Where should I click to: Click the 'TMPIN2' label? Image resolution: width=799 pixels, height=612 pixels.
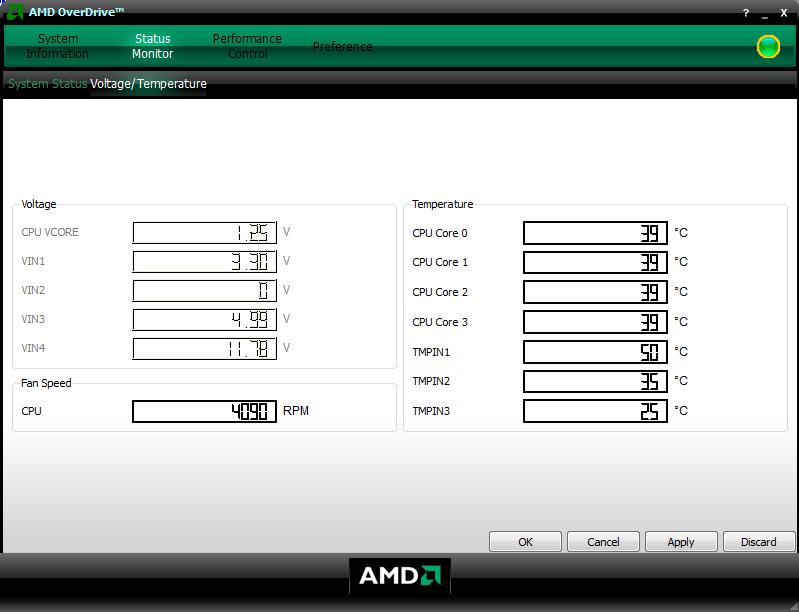point(431,382)
